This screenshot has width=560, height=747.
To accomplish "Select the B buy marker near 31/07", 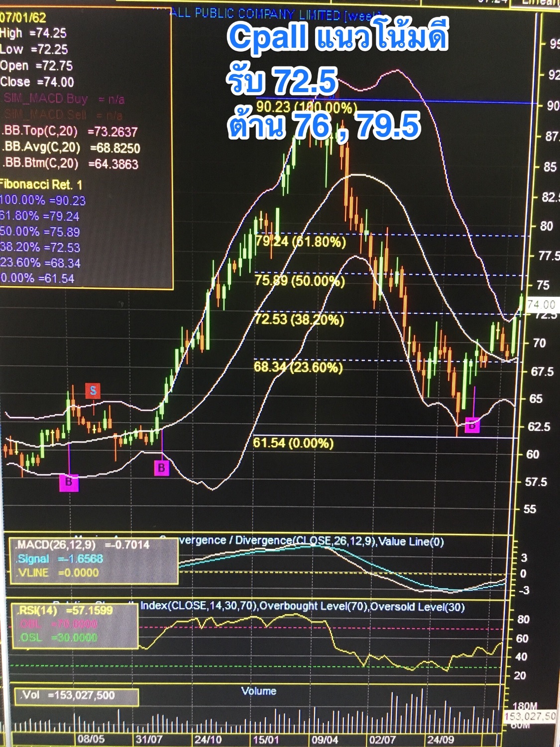I will [161, 468].
